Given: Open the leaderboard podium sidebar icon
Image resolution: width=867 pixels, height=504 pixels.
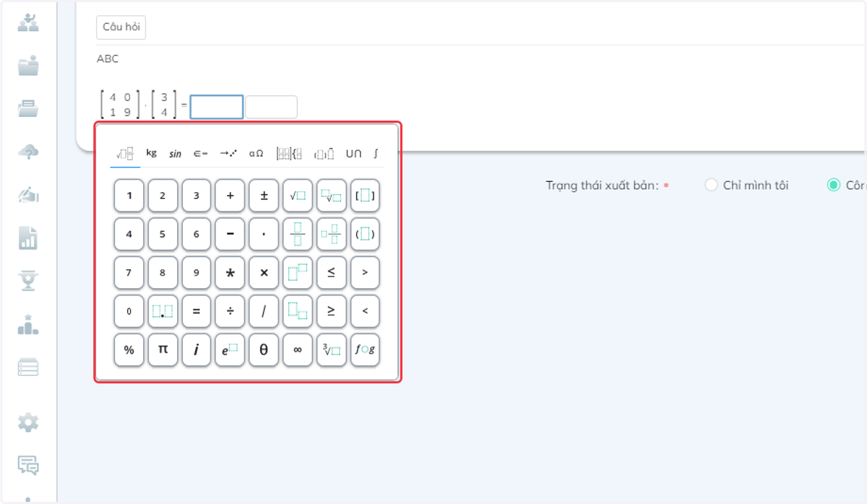Looking at the screenshot, I should click(x=28, y=324).
